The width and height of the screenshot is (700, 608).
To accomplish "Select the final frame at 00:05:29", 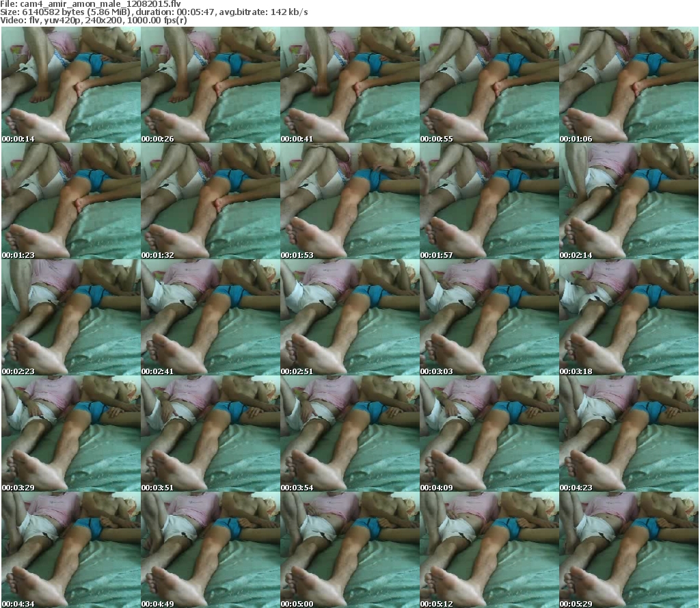I will pos(629,550).
